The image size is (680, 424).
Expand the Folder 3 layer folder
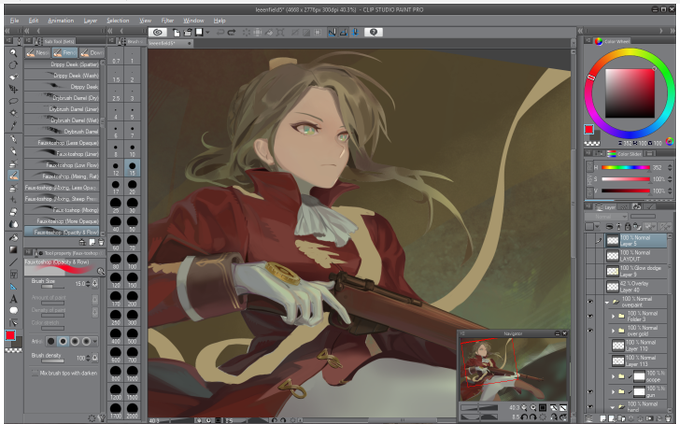[613, 316]
